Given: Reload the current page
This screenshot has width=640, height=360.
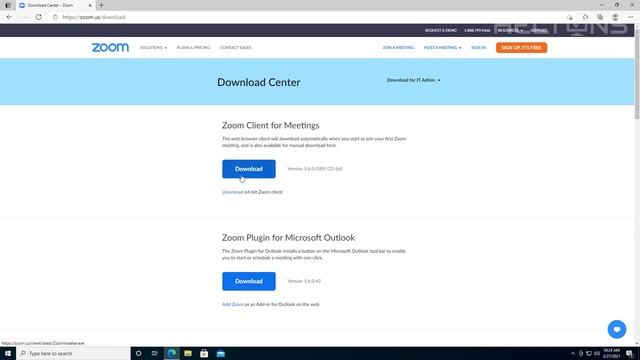Looking at the screenshot, I should click(x=38, y=17).
